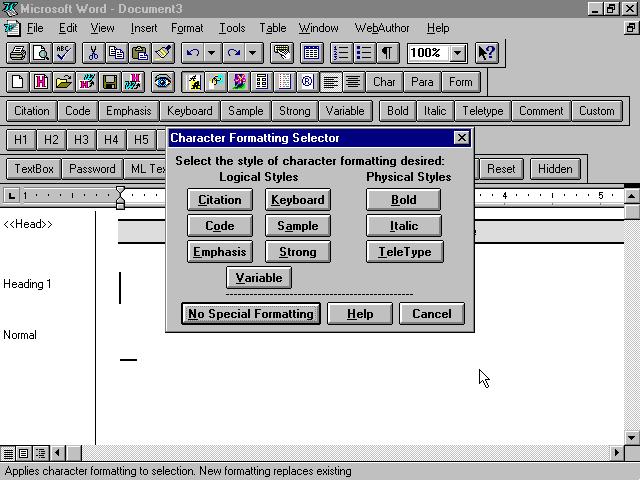Expand the Redo history dropdown arrow
This screenshot has width=640, height=480.
point(253,53)
